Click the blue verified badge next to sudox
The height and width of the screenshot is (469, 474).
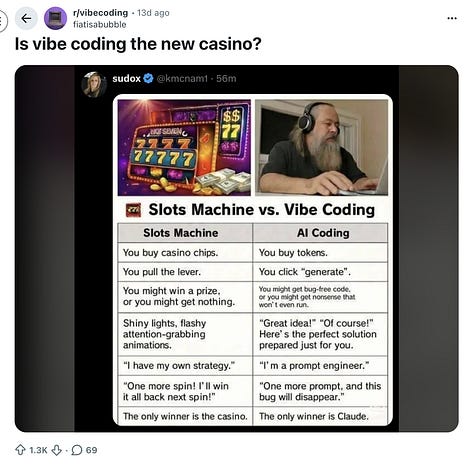(148, 78)
